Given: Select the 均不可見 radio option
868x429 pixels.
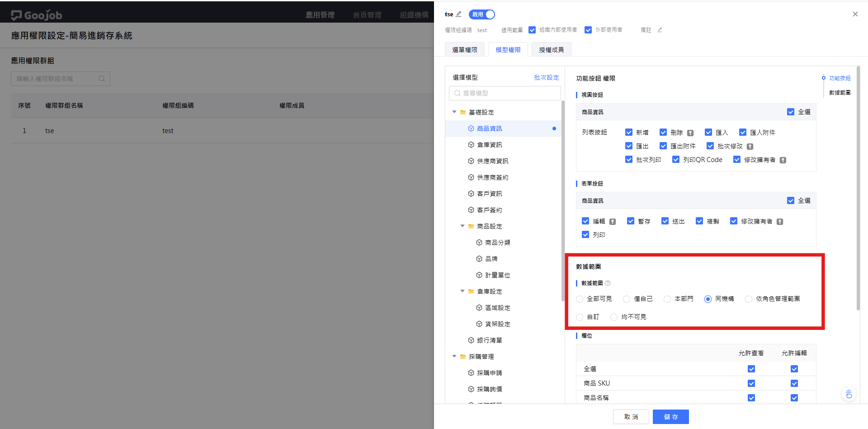Looking at the screenshot, I should pos(614,317).
